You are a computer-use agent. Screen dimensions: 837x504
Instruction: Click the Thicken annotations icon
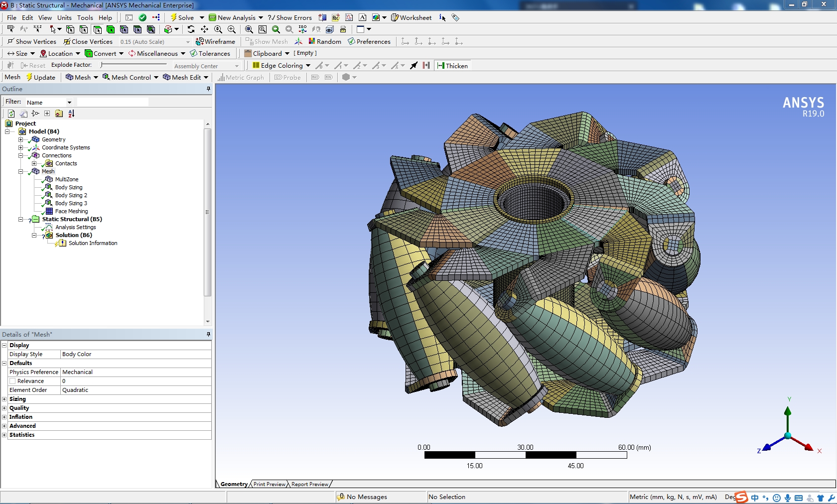tap(441, 66)
